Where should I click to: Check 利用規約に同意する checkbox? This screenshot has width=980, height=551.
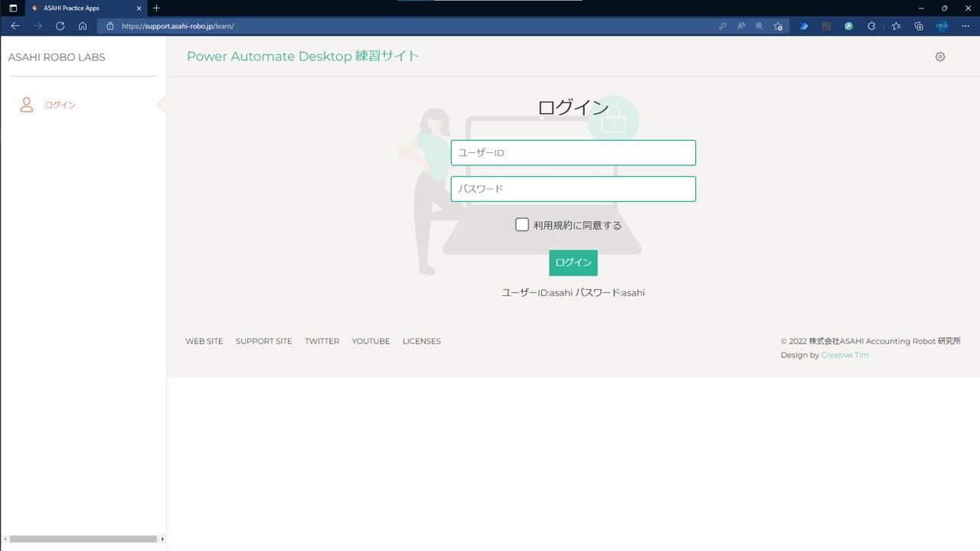point(522,225)
